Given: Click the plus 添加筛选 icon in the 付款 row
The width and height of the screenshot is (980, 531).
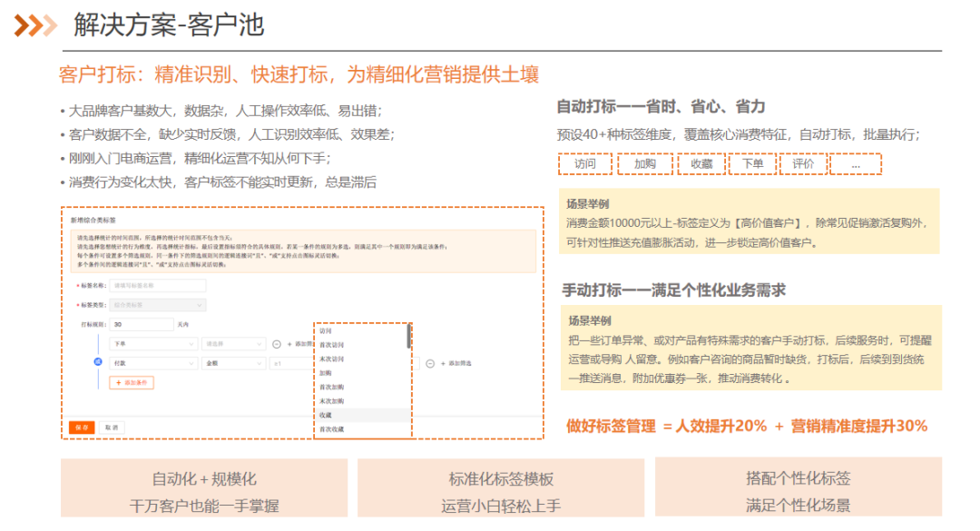Looking at the screenshot, I should click(445, 363).
